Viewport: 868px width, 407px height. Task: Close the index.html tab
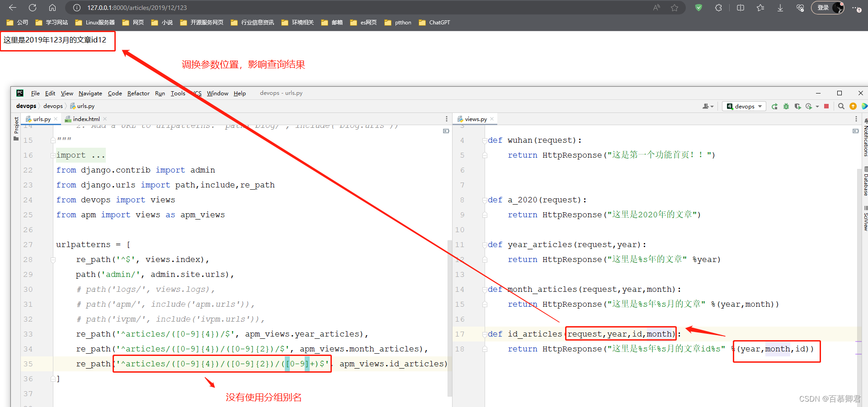coord(105,119)
